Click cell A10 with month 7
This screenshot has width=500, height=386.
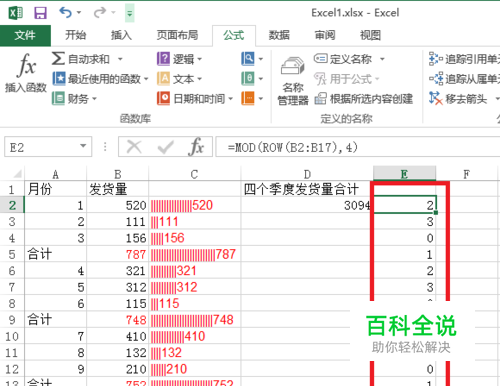(55, 336)
